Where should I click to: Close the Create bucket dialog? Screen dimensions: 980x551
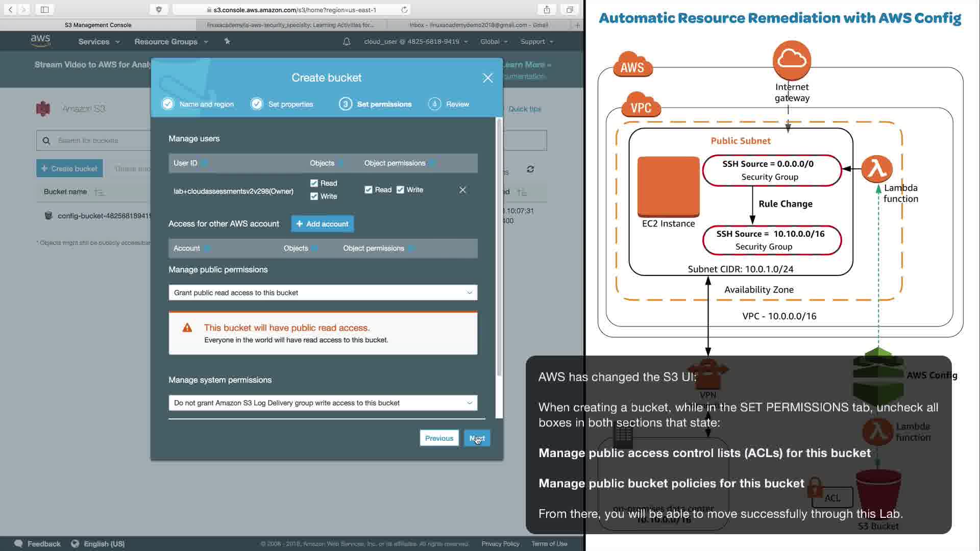pyautogui.click(x=487, y=78)
